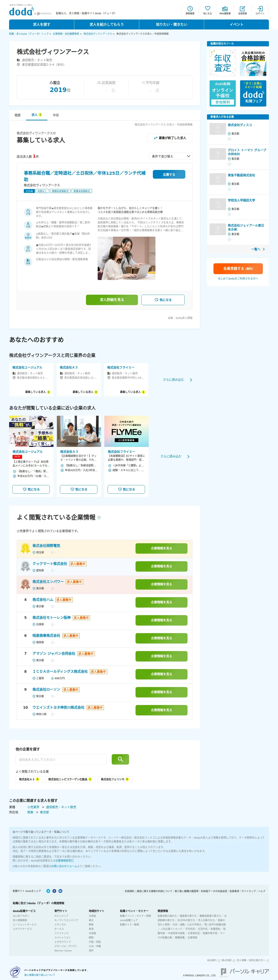Click the privacy mark badge in footer
Screen dimensions: 278x980
coord(15,972)
